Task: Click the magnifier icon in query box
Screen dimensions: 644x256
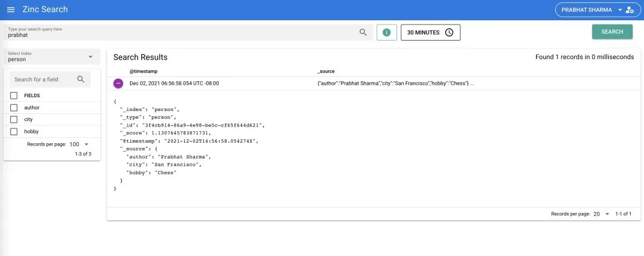Action: pos(363,32)
